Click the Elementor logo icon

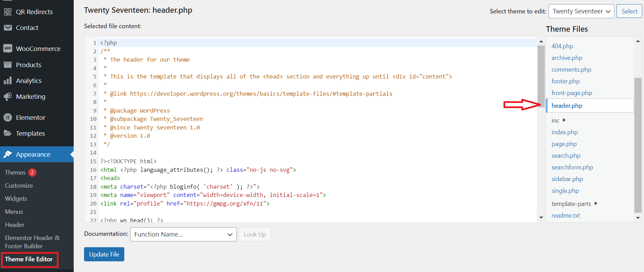tap(8, 117)
